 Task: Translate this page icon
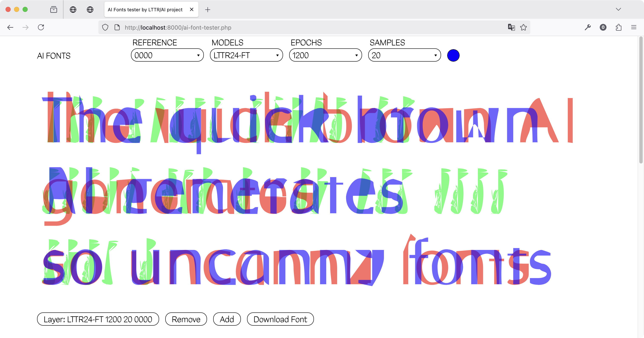[x=511, y=27]
